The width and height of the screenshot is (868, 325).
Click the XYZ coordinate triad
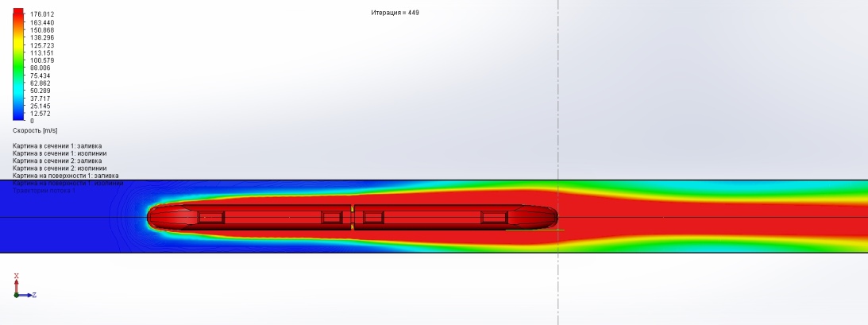(x=21, y=288)
